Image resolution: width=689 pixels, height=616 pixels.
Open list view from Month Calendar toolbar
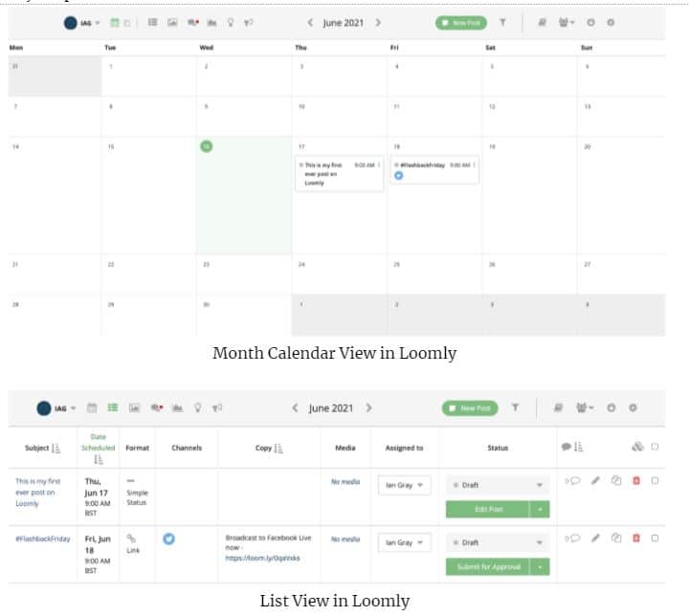tap(152, 22)
